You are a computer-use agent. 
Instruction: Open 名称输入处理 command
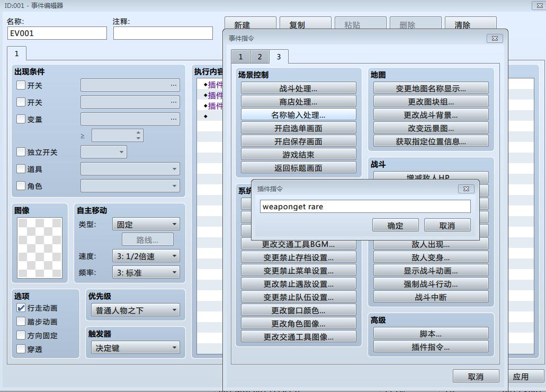pos(298,115)
